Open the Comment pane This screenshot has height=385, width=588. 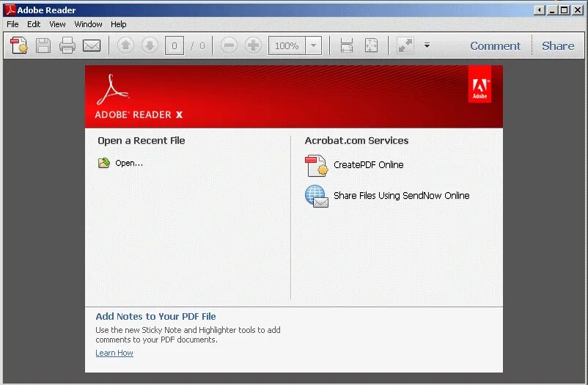click(495, 45)
